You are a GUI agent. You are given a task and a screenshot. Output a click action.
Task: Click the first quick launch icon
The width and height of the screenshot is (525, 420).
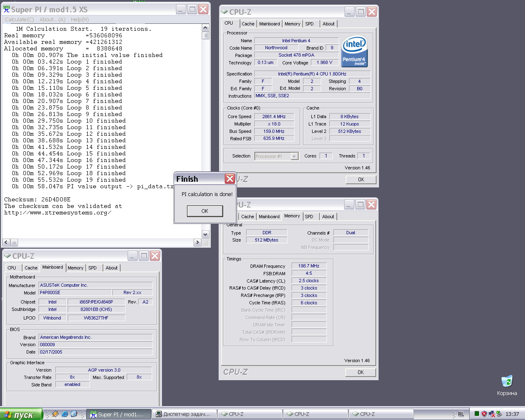55,414
